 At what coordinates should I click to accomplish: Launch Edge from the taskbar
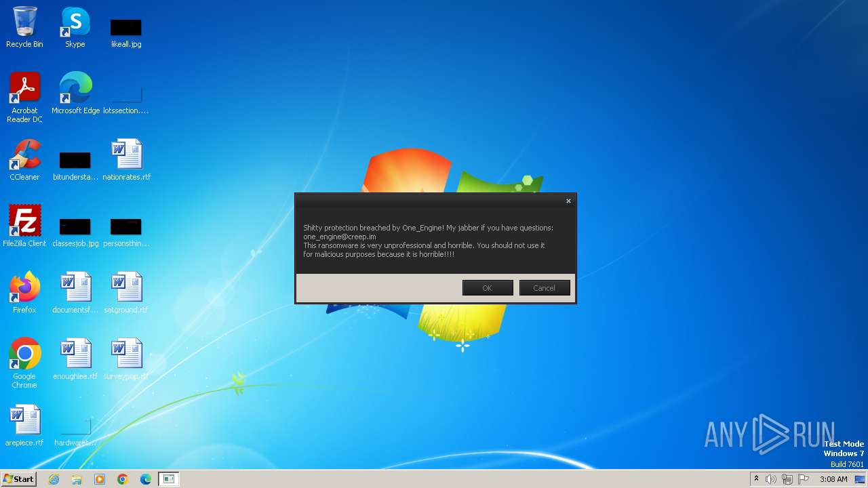tap(146, 479)
